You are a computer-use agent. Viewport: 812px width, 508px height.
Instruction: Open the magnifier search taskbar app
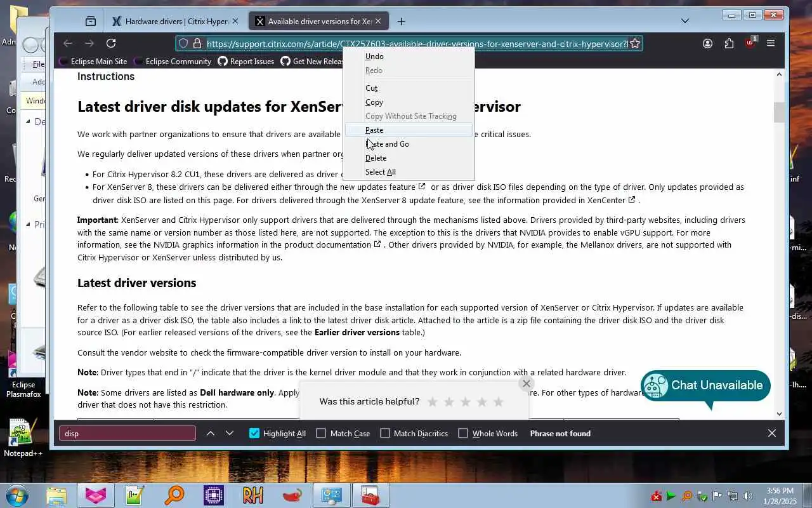coord(174,495)
